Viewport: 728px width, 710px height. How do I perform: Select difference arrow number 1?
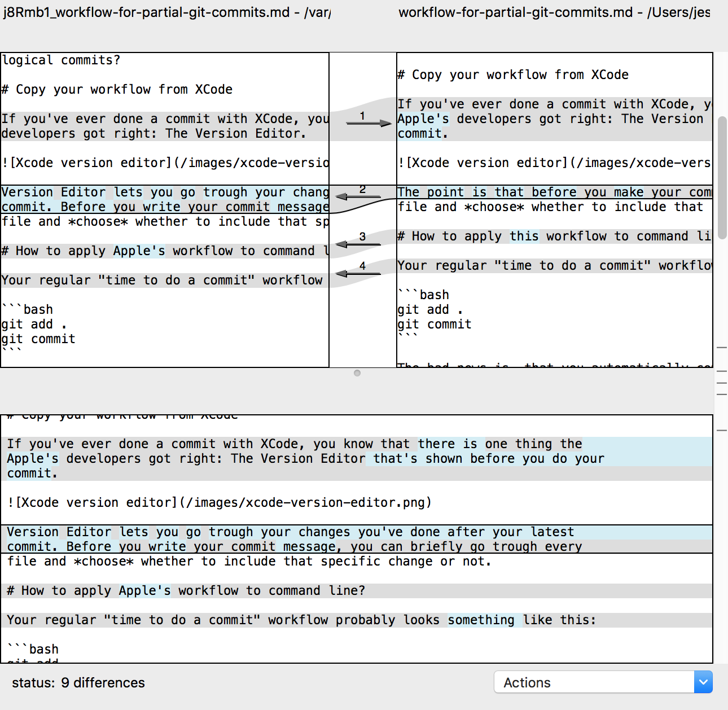click(x=369, y=122)
